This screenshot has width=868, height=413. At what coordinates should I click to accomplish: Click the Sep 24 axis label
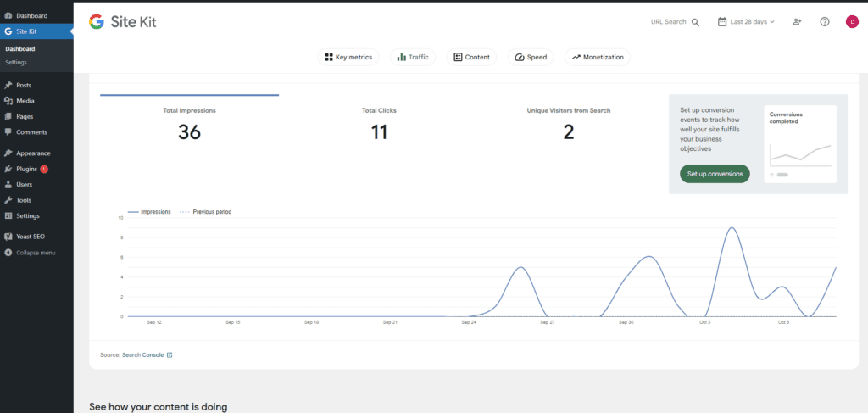pos(468,322)
